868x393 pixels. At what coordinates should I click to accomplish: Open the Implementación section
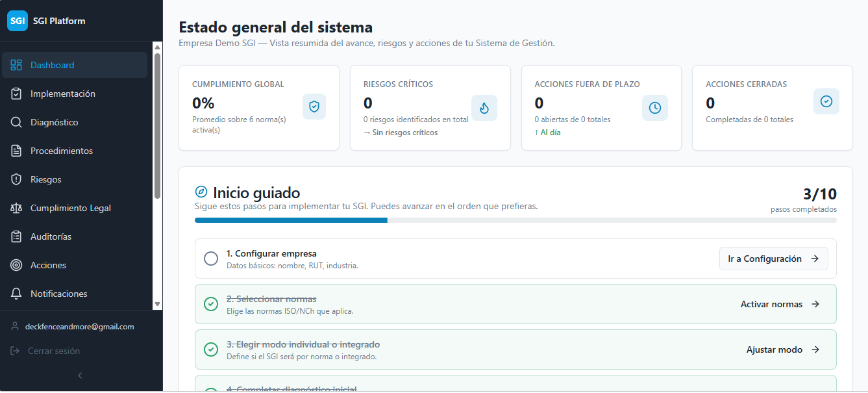75,94
